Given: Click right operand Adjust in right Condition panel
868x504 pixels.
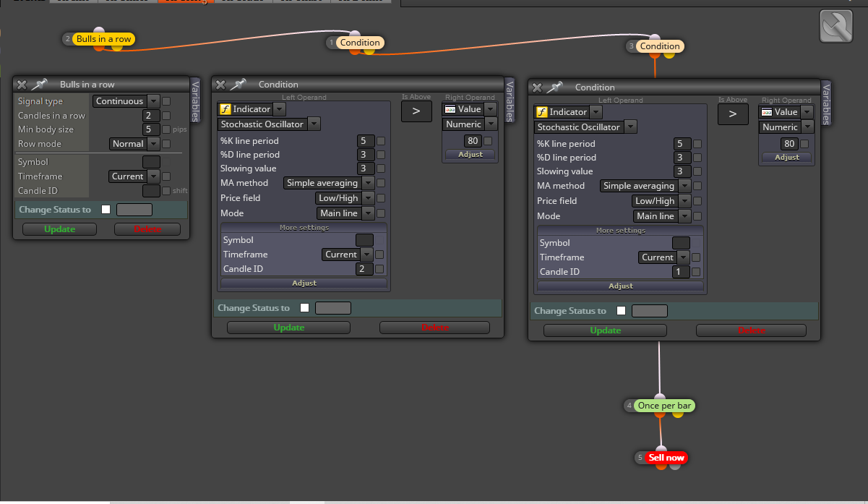Looking at the screenshot, I should tap(786, 157).
